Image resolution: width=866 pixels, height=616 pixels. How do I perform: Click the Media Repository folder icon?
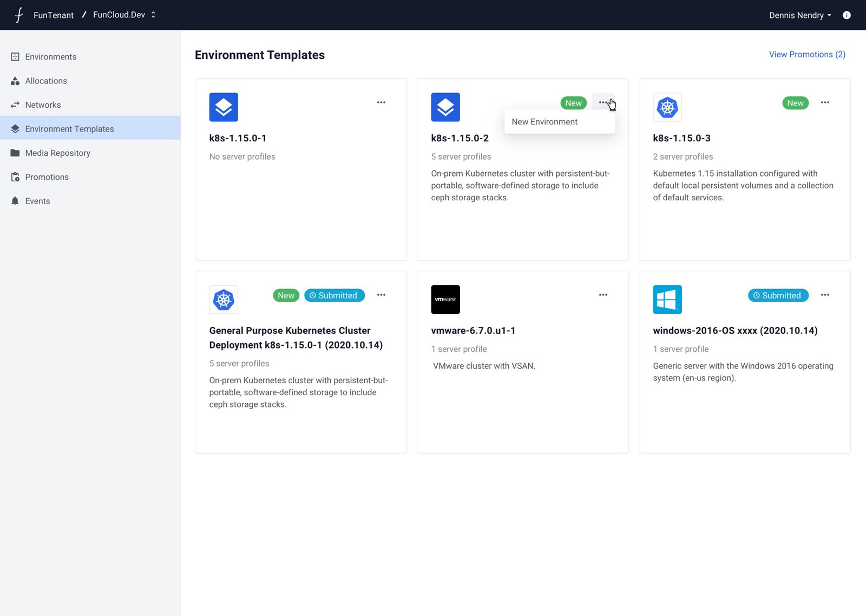[15, 153]
